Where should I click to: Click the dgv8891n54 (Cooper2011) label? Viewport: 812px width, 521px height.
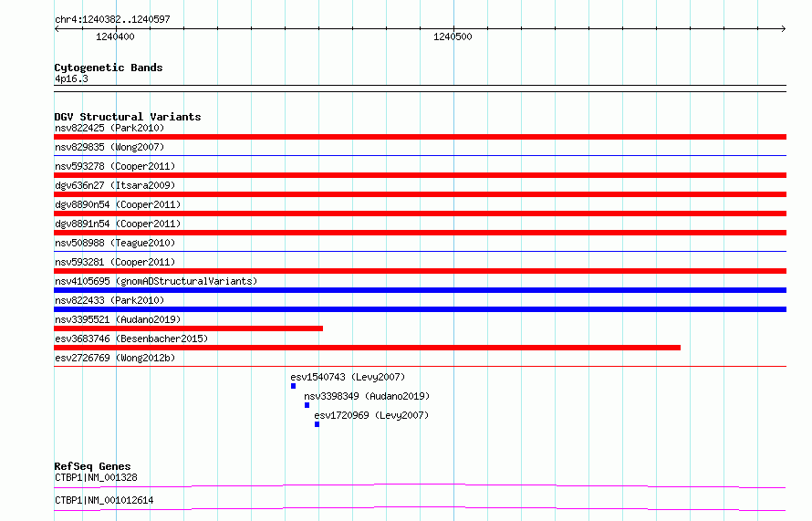coord(118,224)
